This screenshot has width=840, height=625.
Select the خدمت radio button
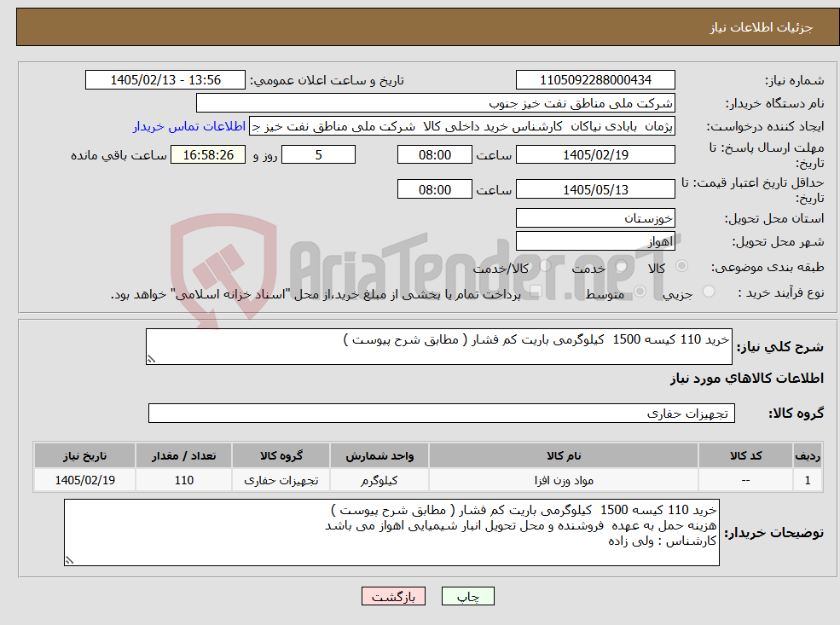click(621, 266)
